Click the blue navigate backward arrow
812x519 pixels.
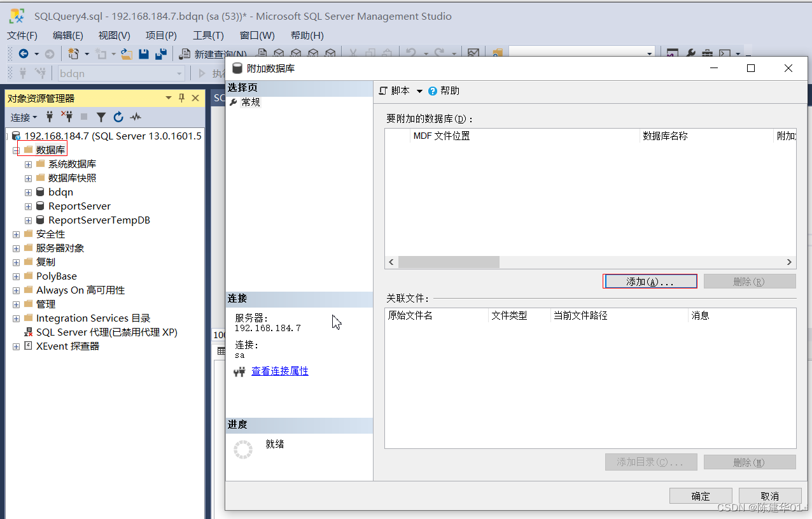(x=24, y=54)
